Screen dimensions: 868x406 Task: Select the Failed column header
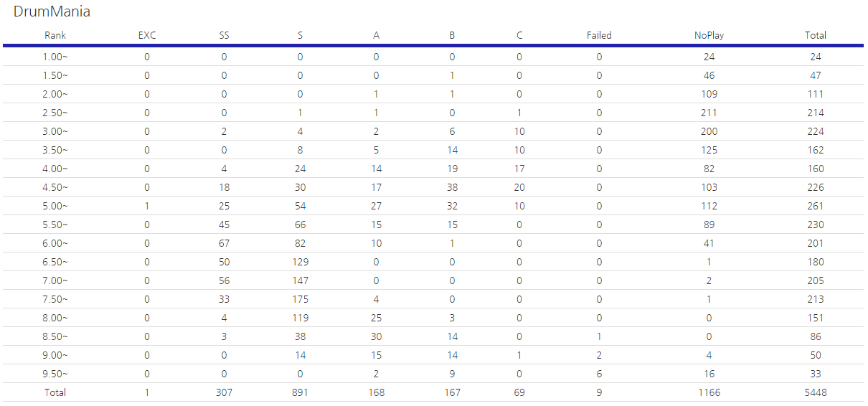click(x=599, y=35)
